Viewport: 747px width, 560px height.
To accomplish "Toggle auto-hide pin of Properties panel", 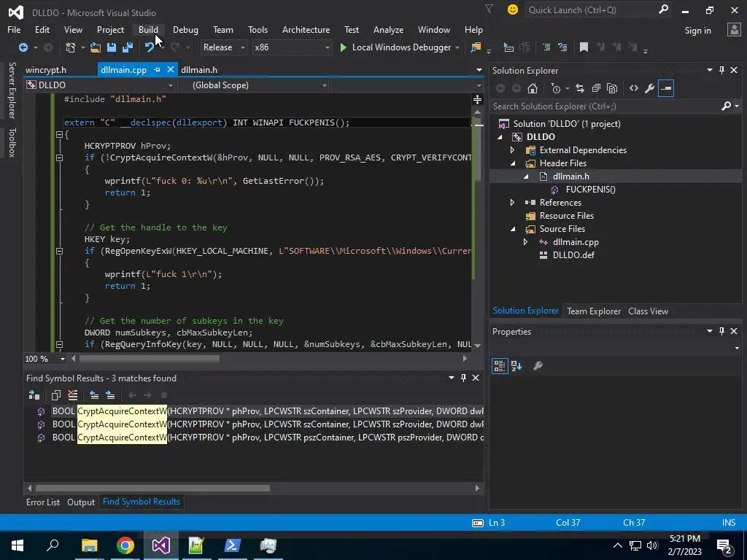I will (721, 331).
